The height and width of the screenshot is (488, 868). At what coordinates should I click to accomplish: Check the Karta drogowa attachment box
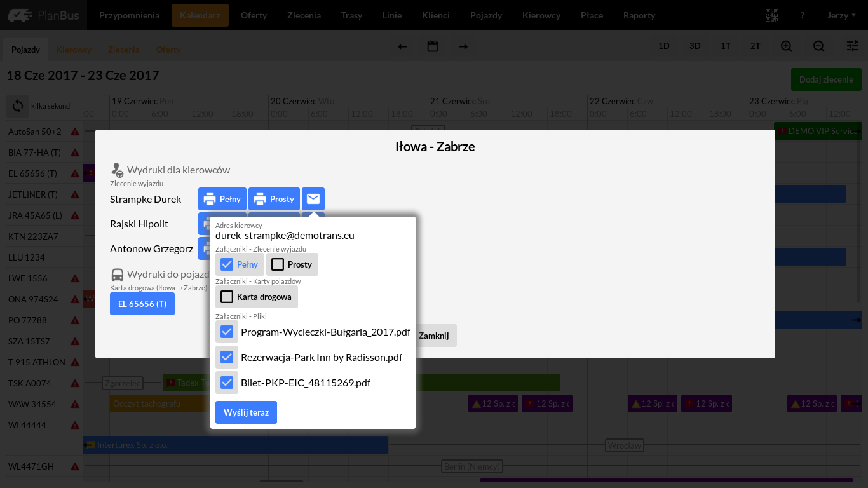click(226, 296)
